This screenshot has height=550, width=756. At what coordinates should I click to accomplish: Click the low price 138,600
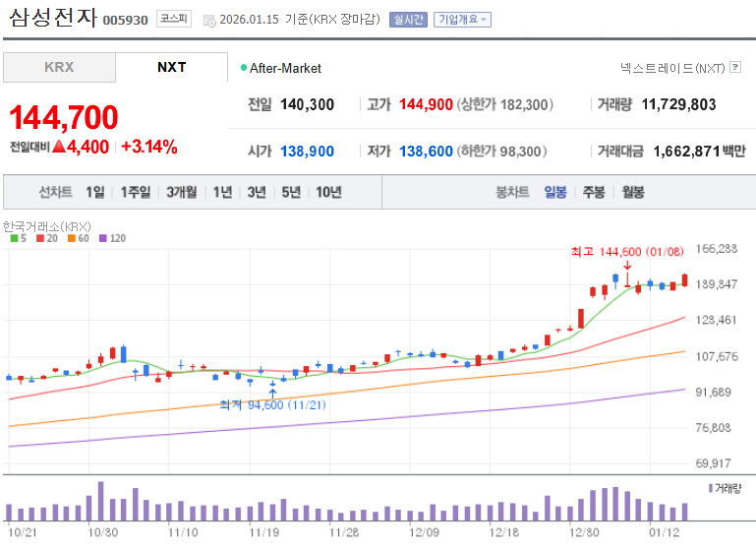click(x=427, y=151)
